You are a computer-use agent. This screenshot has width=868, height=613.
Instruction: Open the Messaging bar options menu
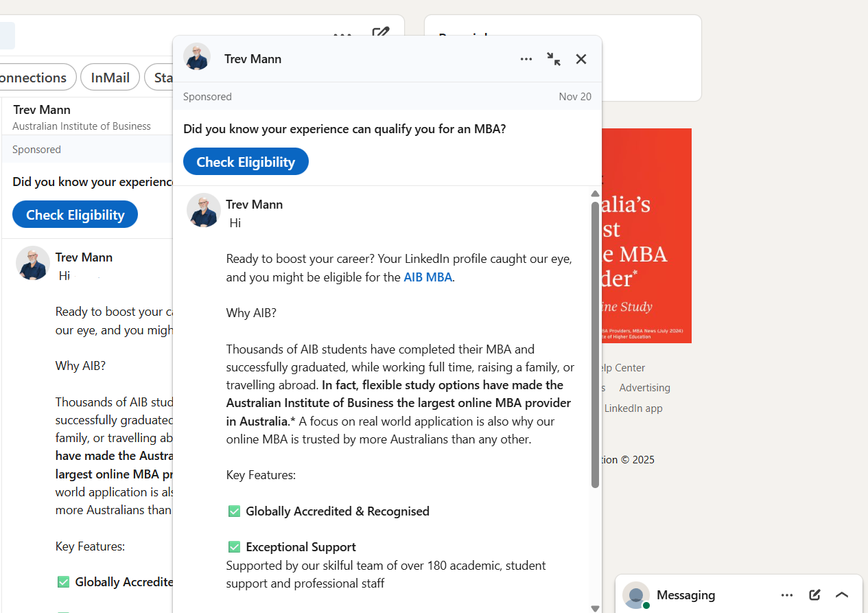click(x=787, y=594)
